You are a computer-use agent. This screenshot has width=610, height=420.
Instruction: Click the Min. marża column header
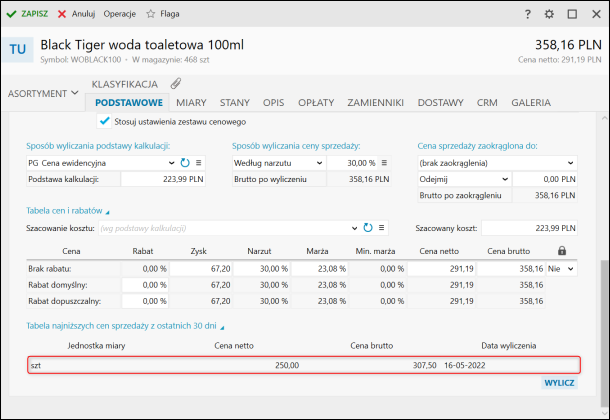[x=375, y=251]
